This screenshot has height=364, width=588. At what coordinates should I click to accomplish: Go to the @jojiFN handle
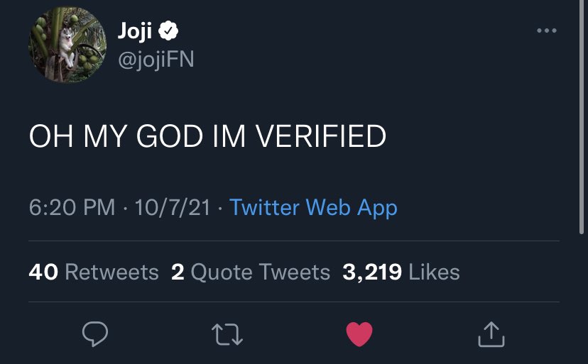(x=156, y=60)
